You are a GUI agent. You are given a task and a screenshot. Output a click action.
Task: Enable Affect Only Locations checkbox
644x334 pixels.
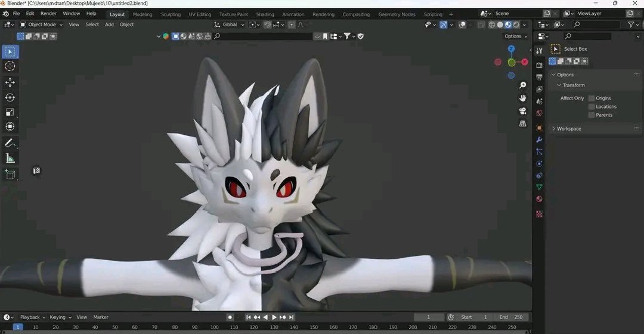(x=592, y=106)
